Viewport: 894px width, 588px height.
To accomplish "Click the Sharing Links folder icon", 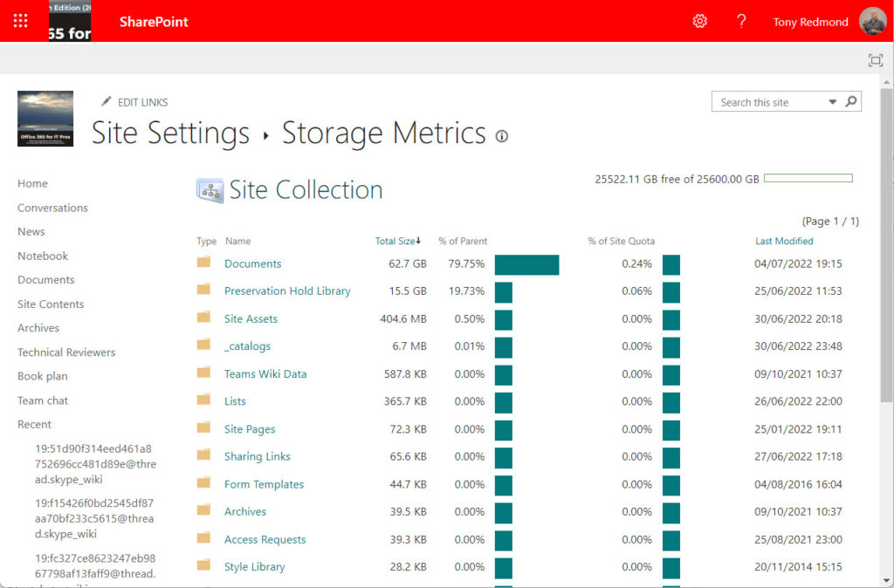I will click(x=203, y=455).
